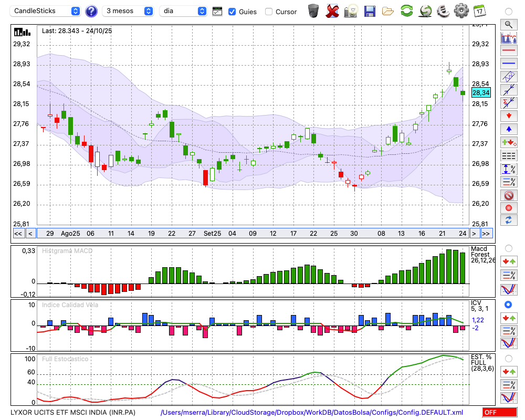Select the red horizontal line tool
The height and width of the screenshot is (420, 525).
coord(508,50)
